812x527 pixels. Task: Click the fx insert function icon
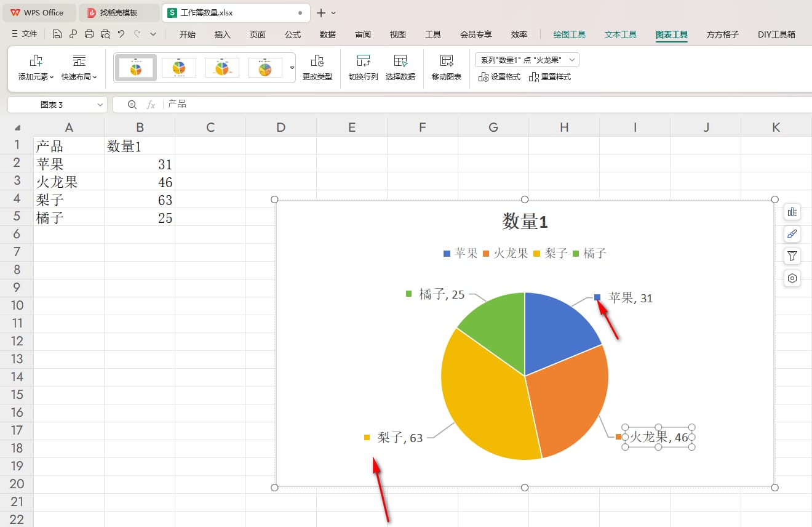click(151, 105)
